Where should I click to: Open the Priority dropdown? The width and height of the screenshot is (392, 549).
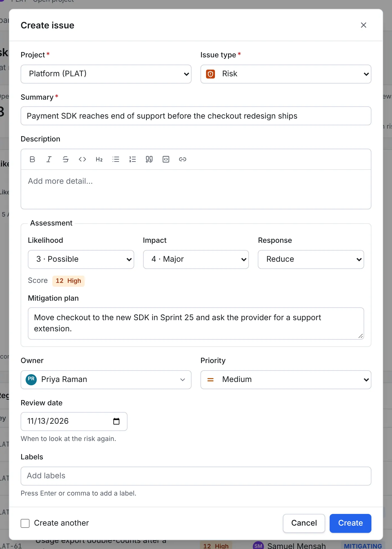(286, 380)
